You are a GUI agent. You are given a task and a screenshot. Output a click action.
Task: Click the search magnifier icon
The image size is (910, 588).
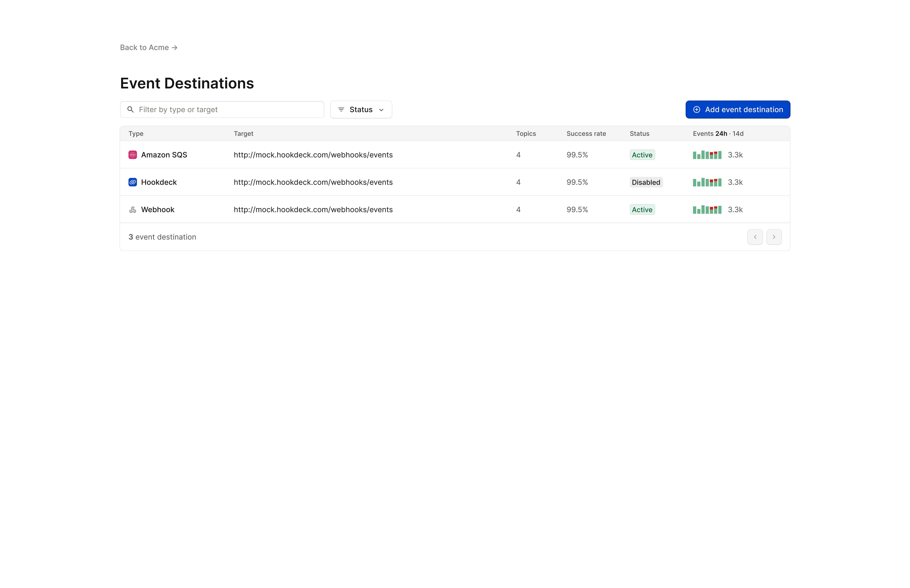[131, 110]
